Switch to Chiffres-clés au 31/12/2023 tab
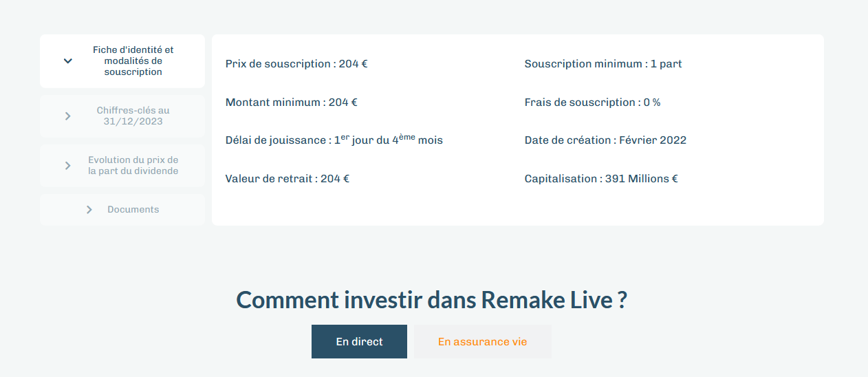Image resolution: width=868 pixels, height=377 pixels. point(122,116)
